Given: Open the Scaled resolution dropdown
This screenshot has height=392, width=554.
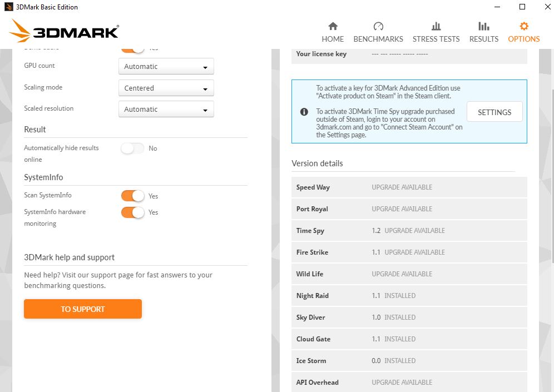Looking at the screenshot, I should tap(166, 109).
